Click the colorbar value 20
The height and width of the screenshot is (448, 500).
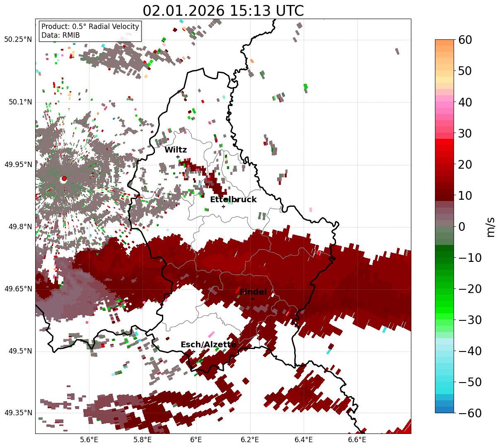coord(465,165)
